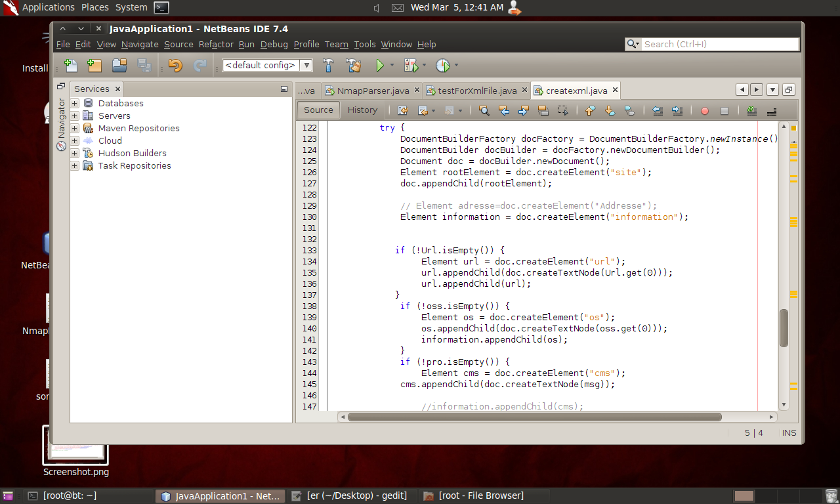
Task: Uncomment the selected lines
Action: pyautogui.click(x=772, y=110)
